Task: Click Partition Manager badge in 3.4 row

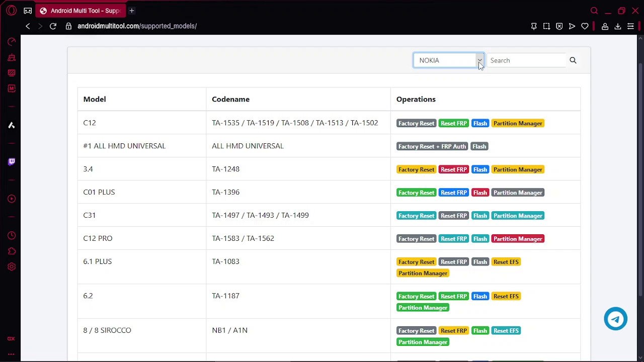Action: (x=518, y=169)
